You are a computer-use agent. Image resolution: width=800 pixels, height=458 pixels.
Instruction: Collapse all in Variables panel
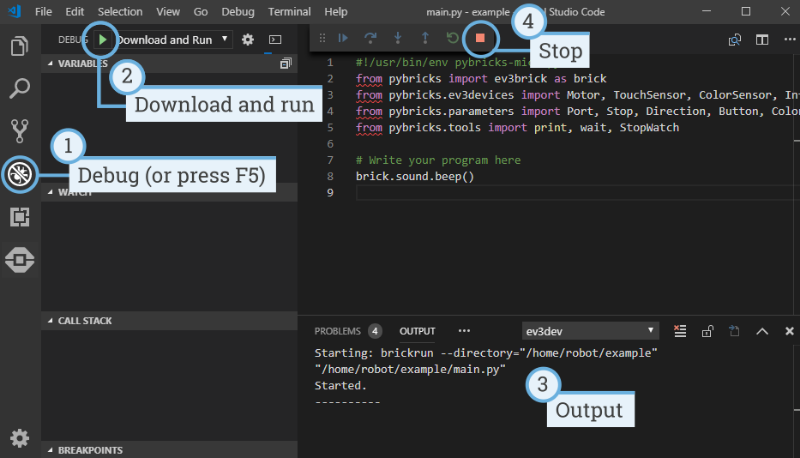pyautogui.click(x=285, y=63)
